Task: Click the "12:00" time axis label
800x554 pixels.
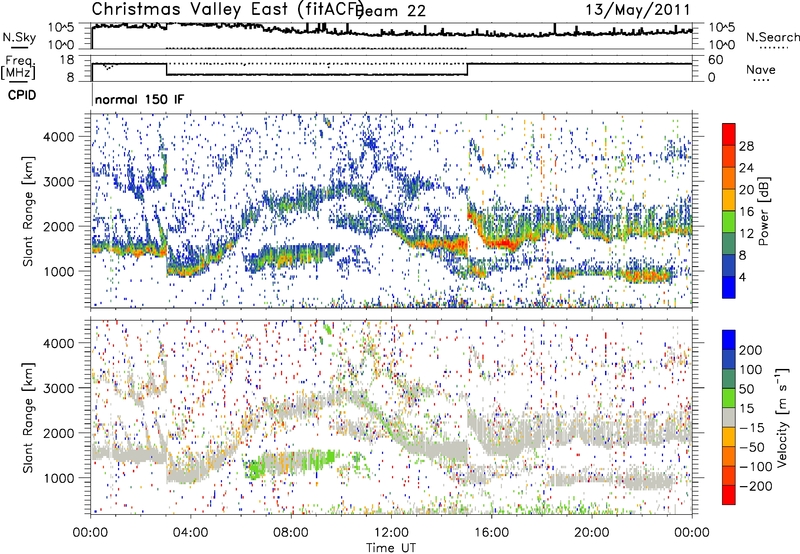Action: tap(391, 533)
